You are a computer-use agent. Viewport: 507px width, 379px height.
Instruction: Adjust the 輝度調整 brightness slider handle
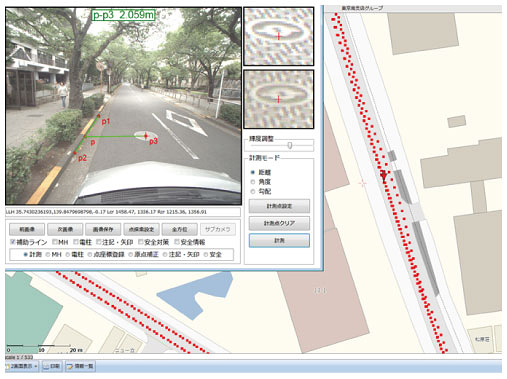[290, 145]
